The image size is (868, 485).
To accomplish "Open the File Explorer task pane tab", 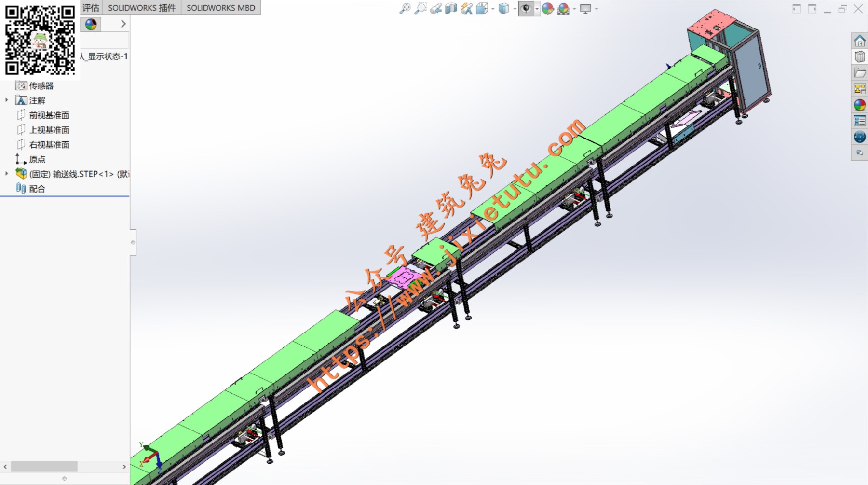I will (859, 73).
